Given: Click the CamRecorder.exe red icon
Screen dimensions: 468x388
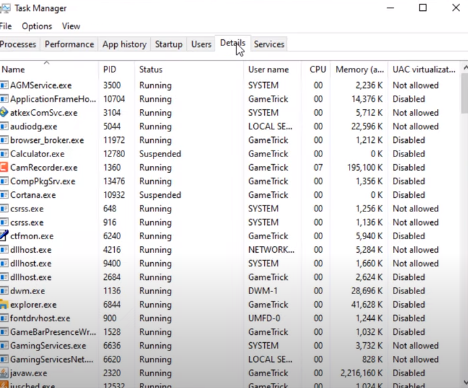Looking at the screenshot, I should coord(4,167).
